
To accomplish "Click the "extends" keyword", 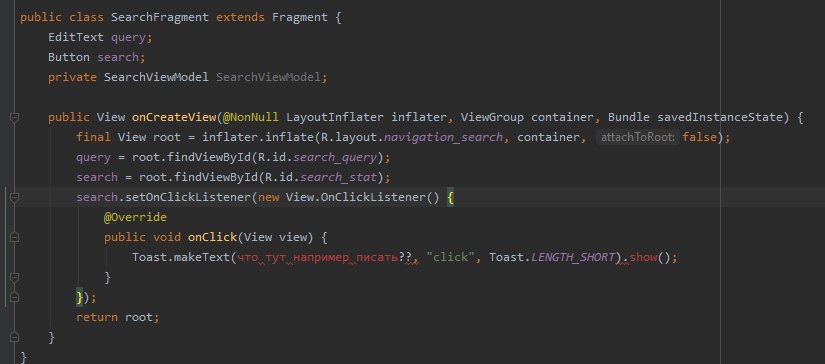I will 240,17.
